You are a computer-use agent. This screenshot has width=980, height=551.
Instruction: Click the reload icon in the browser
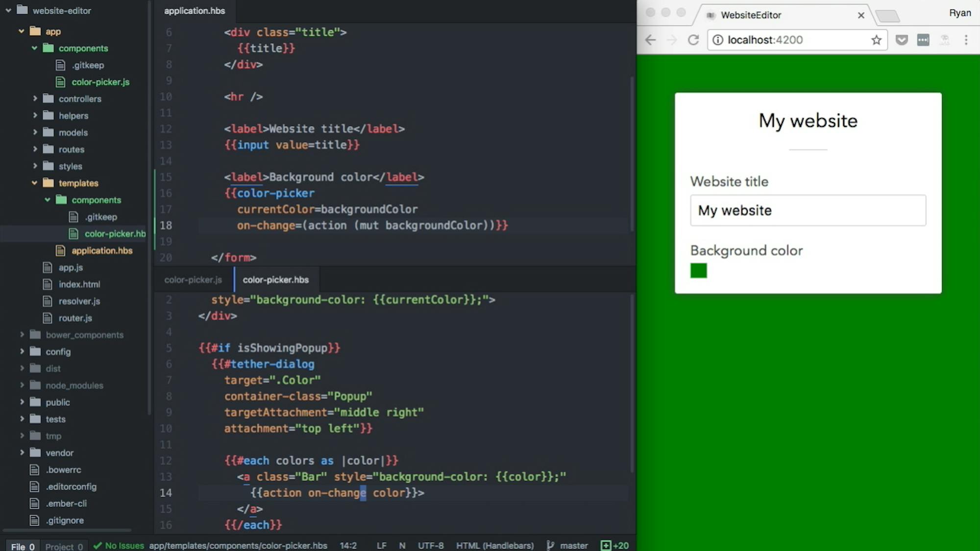[694, 40]
